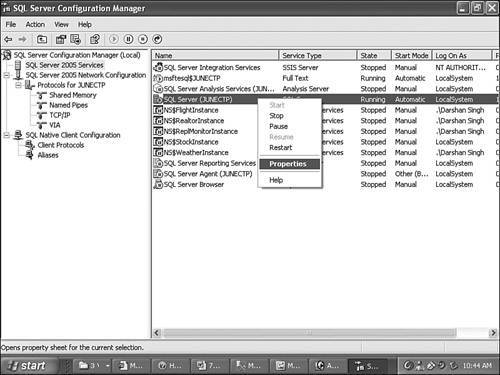Click the taskbar button labeled S...
Viewport: 500px width, 375px height.
click(x=367, y=366)
